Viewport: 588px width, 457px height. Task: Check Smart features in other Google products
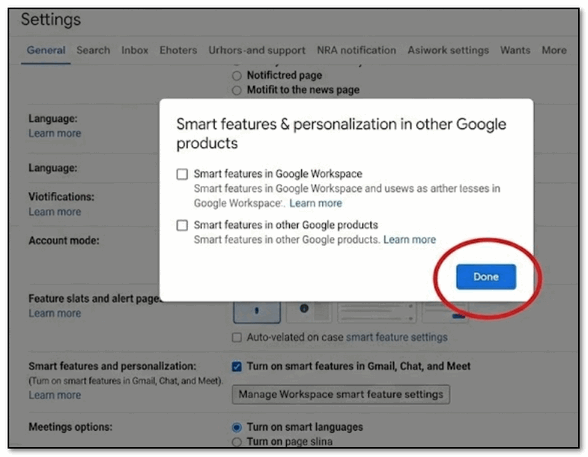click(x=182, y=225)
